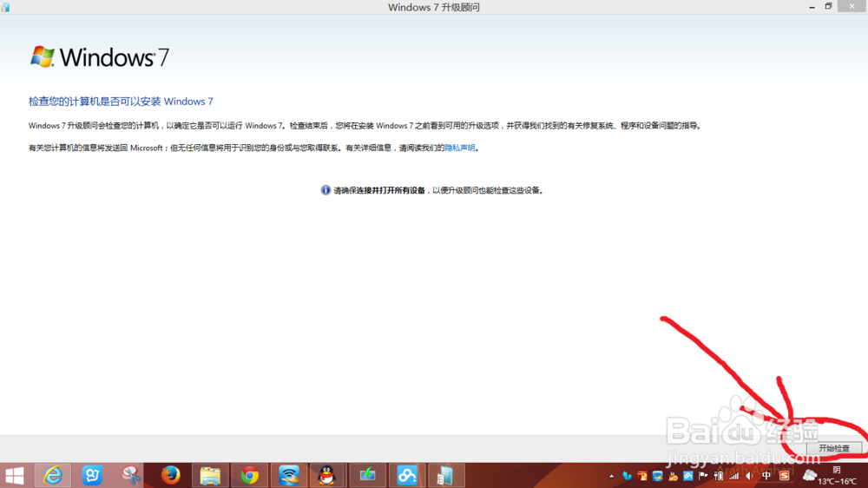
Task: Click the red square tray icon
Action: coord(642,476)
